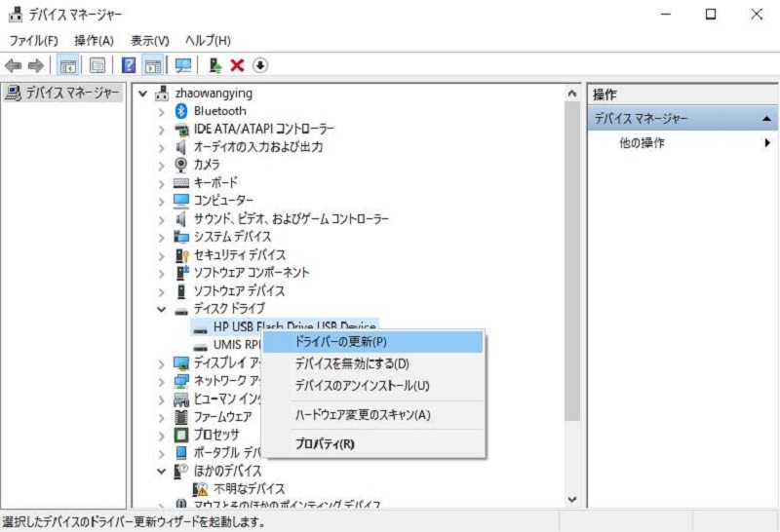Select the システム デバイス category
The height and width of the screenshot is (532, 780).
tap(232, 237)
